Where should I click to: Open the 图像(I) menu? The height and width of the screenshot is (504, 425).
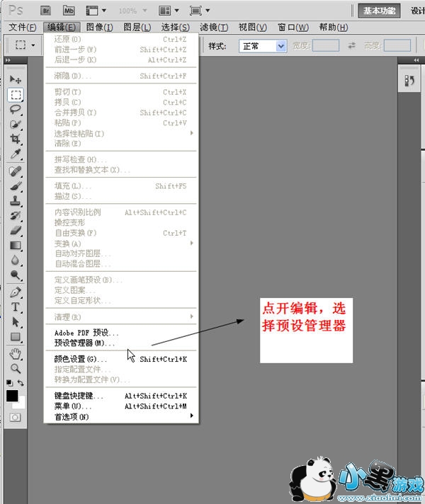click(99, 28)
